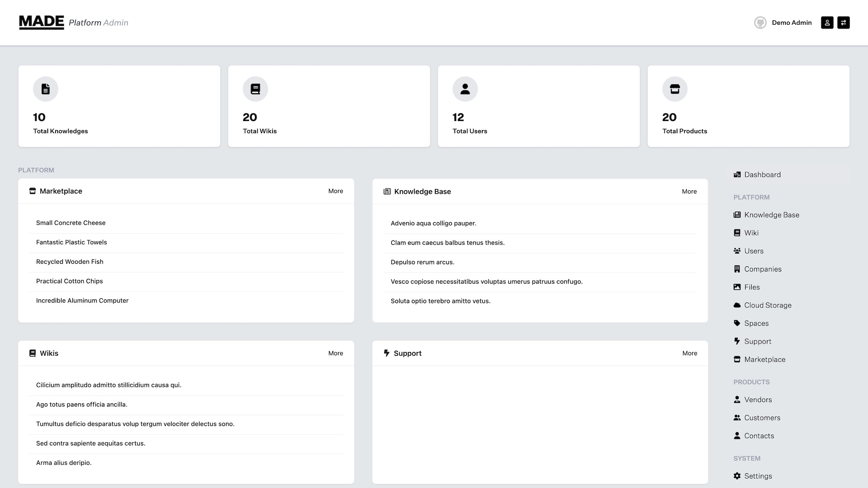868x488 pixels.
Task: Click the Demo Admin avatar
Action: pyautogui.click(x=760, y=23)
